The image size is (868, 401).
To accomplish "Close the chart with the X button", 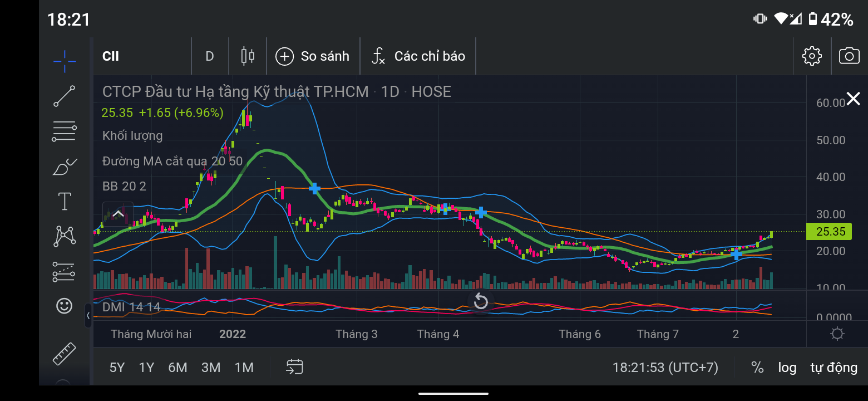I will tap(853, 99).
